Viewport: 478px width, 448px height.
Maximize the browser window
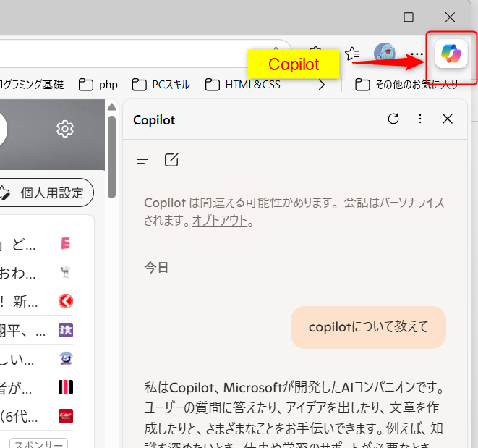(408, 17)
